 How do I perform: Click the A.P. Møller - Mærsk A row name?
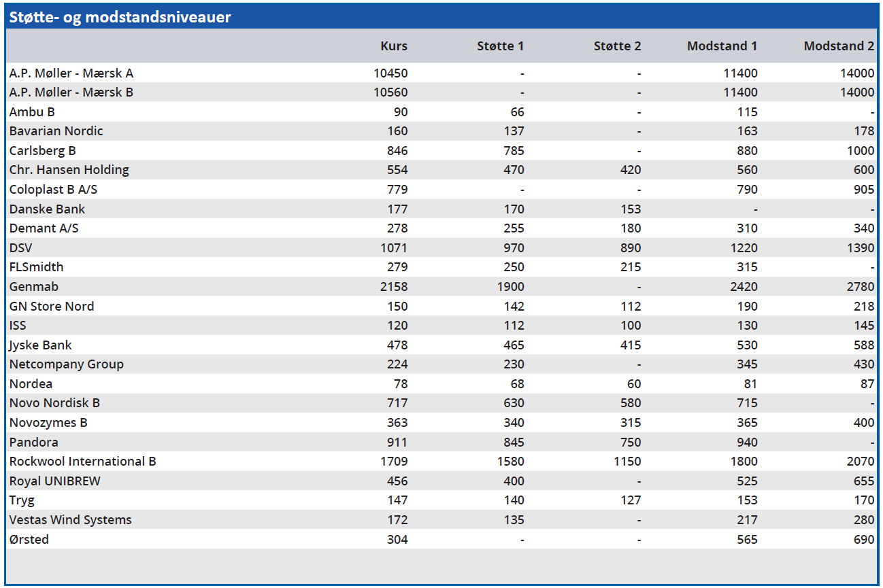(x=71, y=73)
